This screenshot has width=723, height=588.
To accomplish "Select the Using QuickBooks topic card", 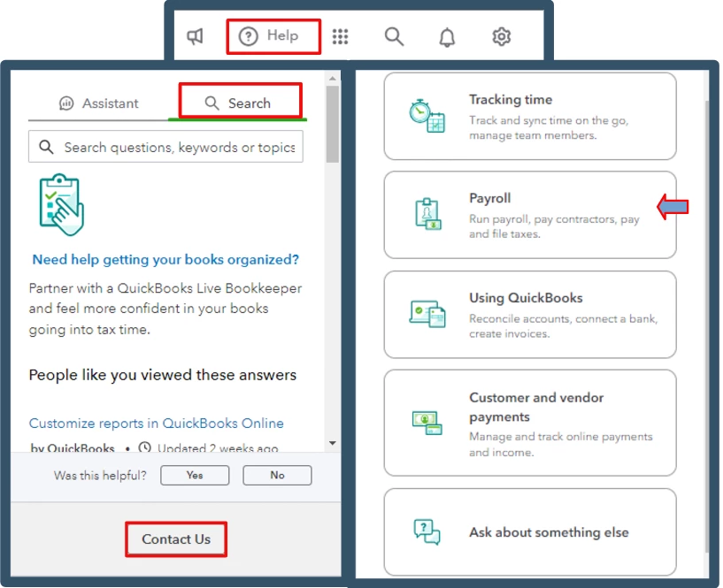I will pyautogui.click(x=530, y=314).
